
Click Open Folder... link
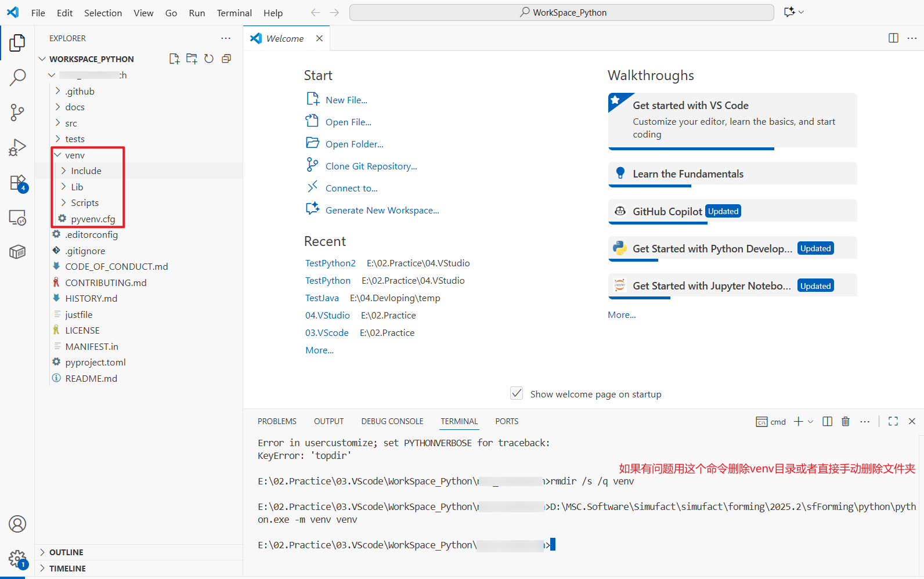355,144
